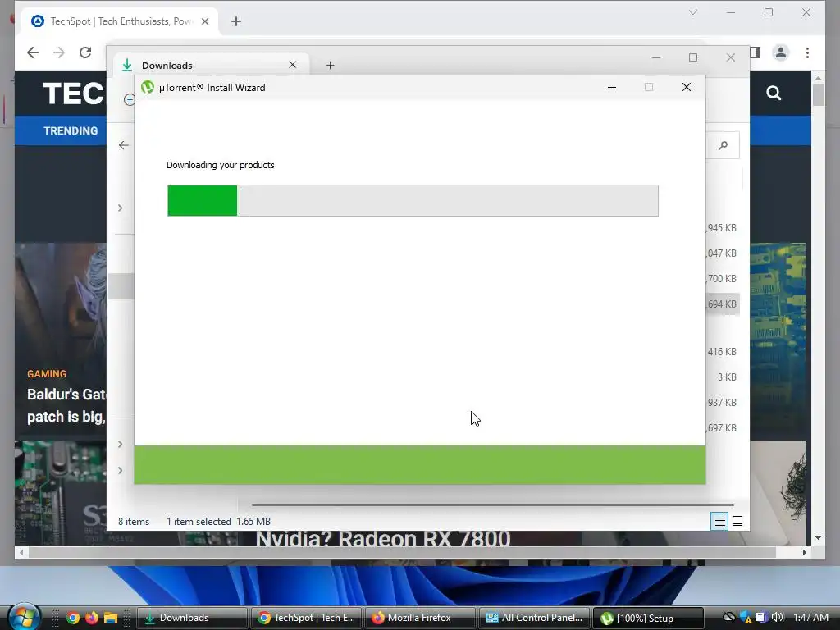Open the TRENDING section on TechSpot
The image size is (840, 630).
[x=71, y=130]
